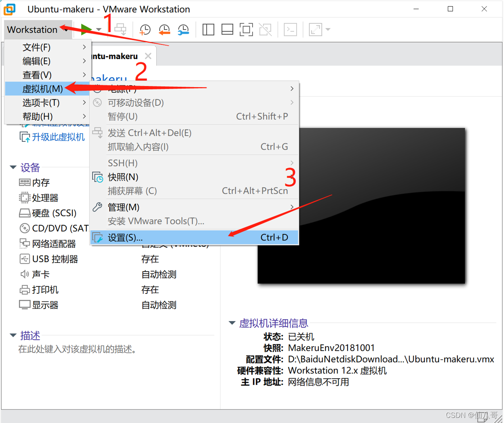
Task: Select the 虚拟机(M) menu item
Action: [48, 89]
